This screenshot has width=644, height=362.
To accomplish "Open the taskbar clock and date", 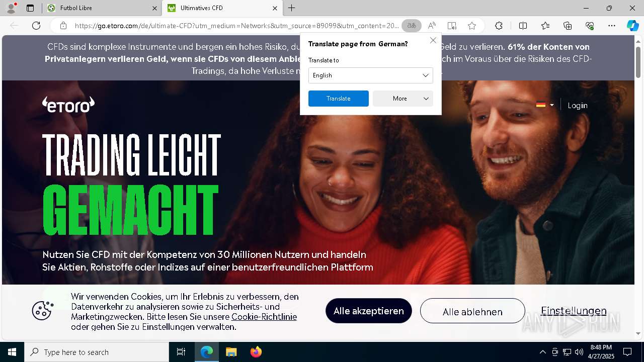I will point(601,352).
